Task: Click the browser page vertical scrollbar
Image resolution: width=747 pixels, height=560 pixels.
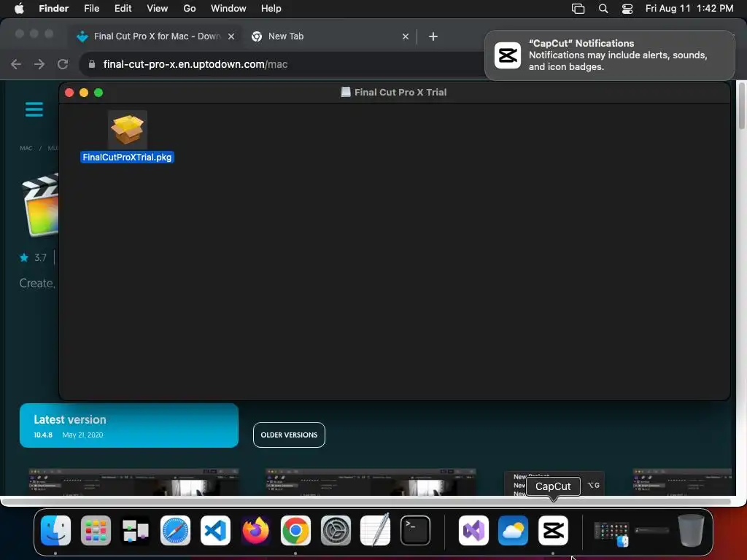Action: coord(741,105)
